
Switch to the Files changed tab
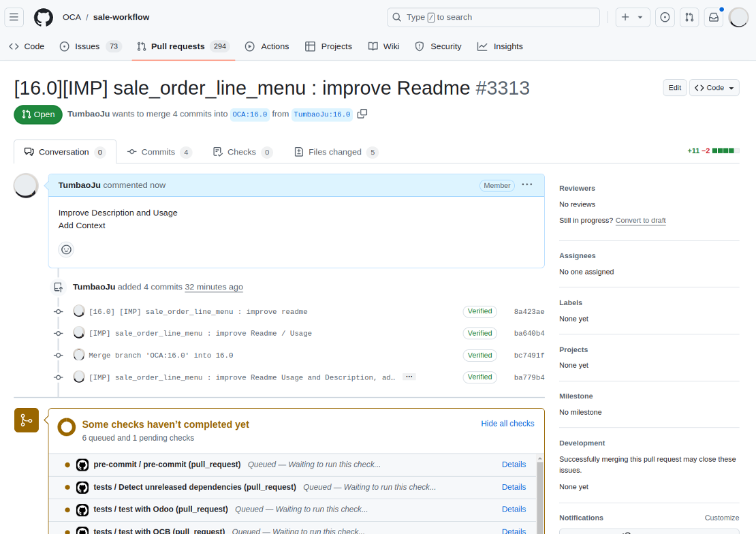click(x=335, y=152)
